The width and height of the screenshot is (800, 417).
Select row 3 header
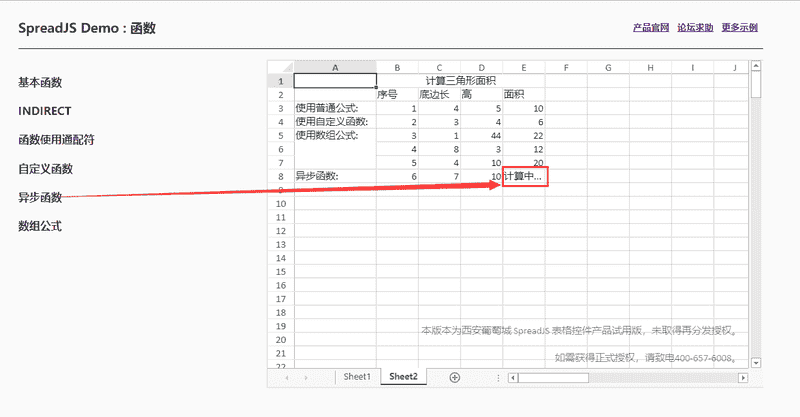(281, 108)
